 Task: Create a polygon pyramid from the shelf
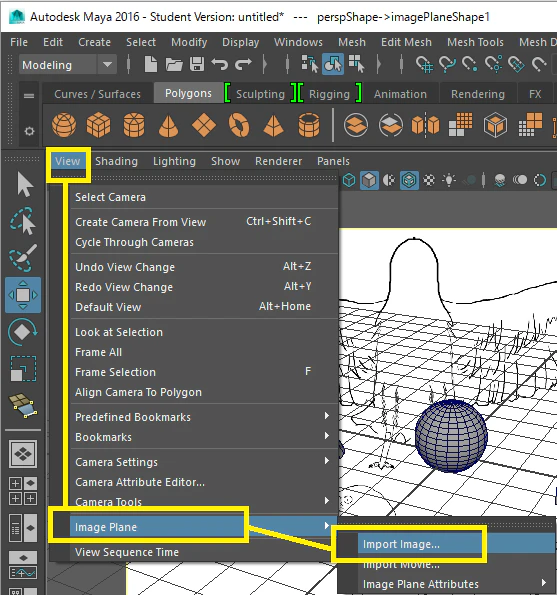point(274,126)
